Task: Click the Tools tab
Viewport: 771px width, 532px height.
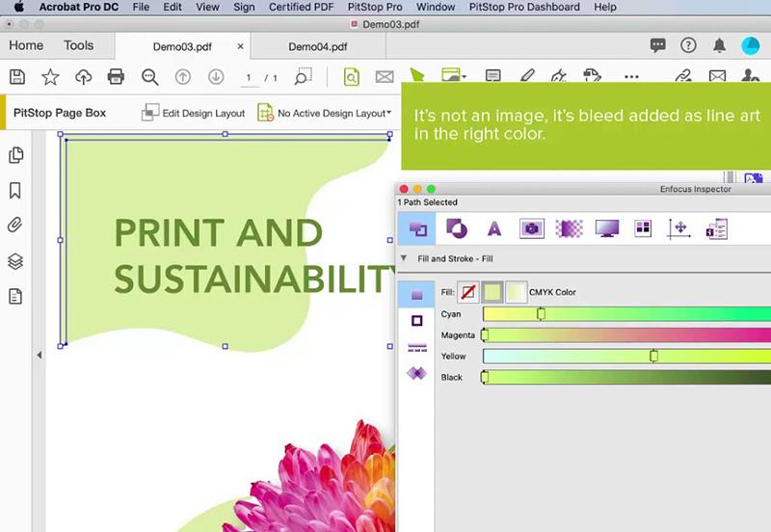Action: coord(78,45)
